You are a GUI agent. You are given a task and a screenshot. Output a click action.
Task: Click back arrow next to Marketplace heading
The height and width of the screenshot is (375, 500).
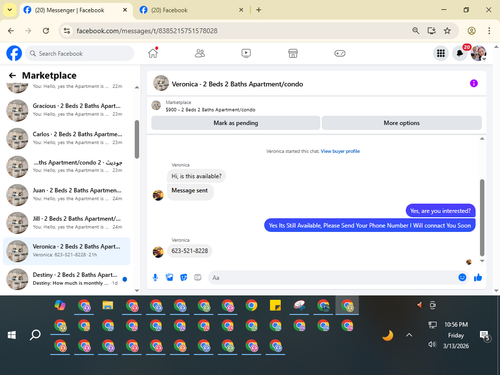(x=12, y=76)
